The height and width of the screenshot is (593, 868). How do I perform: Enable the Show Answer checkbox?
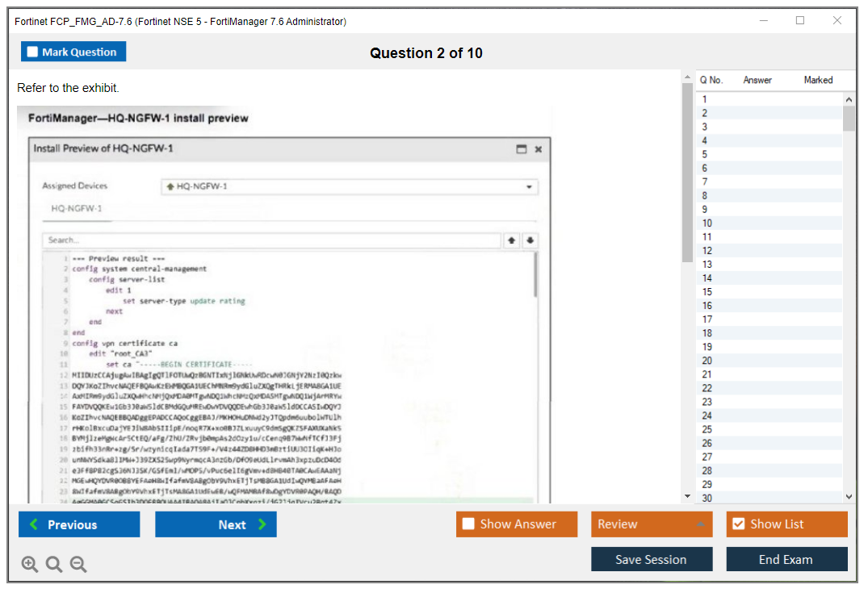(468, 524)
